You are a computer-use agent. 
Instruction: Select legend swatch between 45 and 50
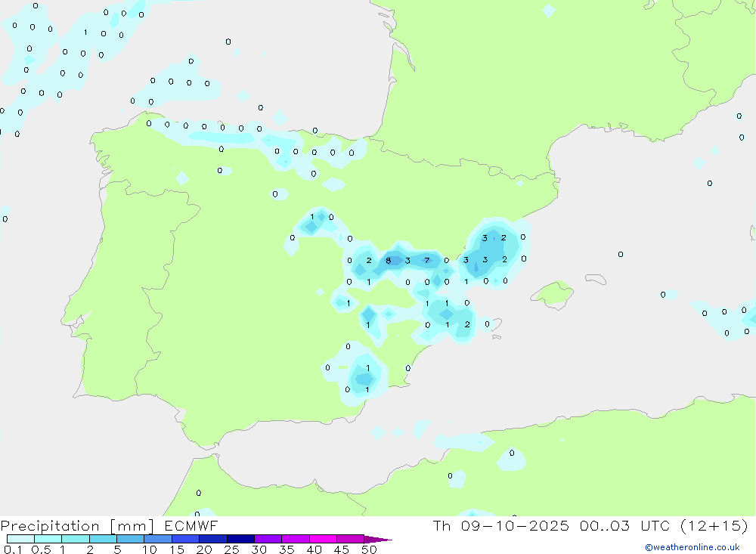coord(350,539)
